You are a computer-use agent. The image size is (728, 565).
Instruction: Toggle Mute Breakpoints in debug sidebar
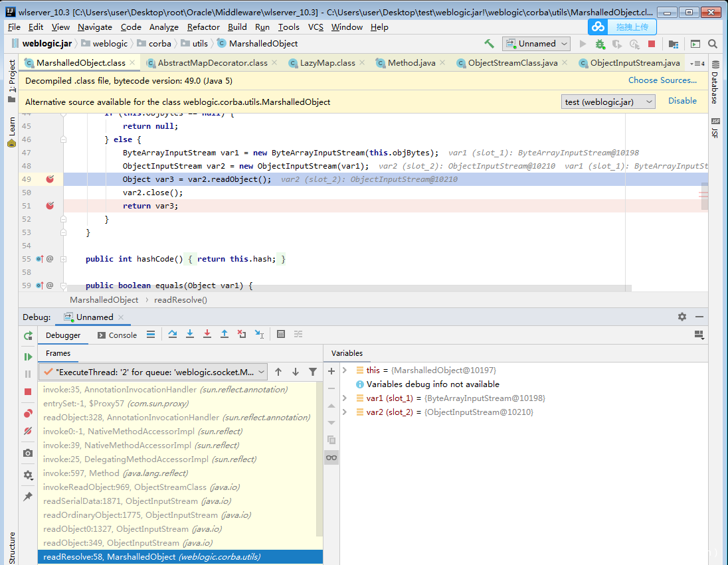(x=28, y=431)
